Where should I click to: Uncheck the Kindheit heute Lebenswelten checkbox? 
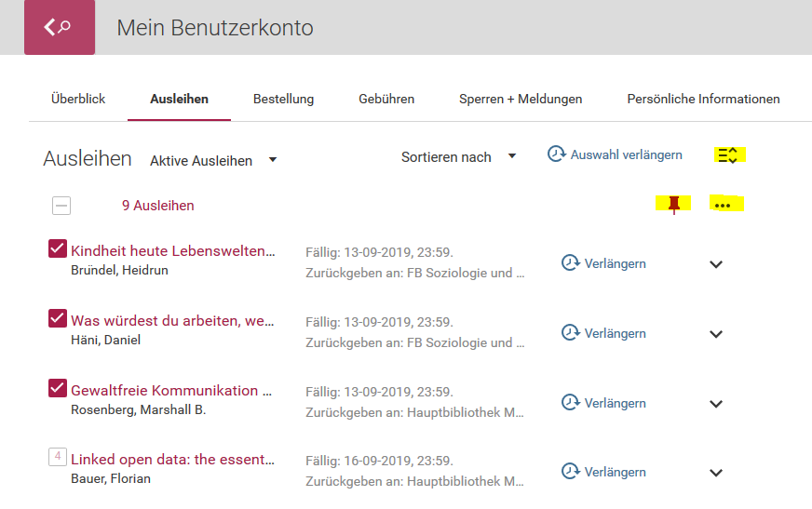click(x=58, y=248)
